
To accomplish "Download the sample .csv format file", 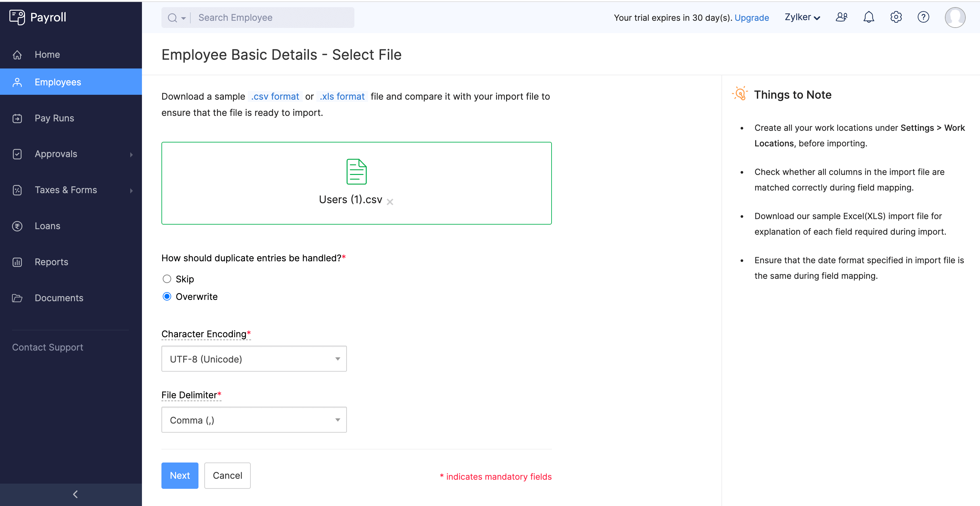I will tap(275, 96).
